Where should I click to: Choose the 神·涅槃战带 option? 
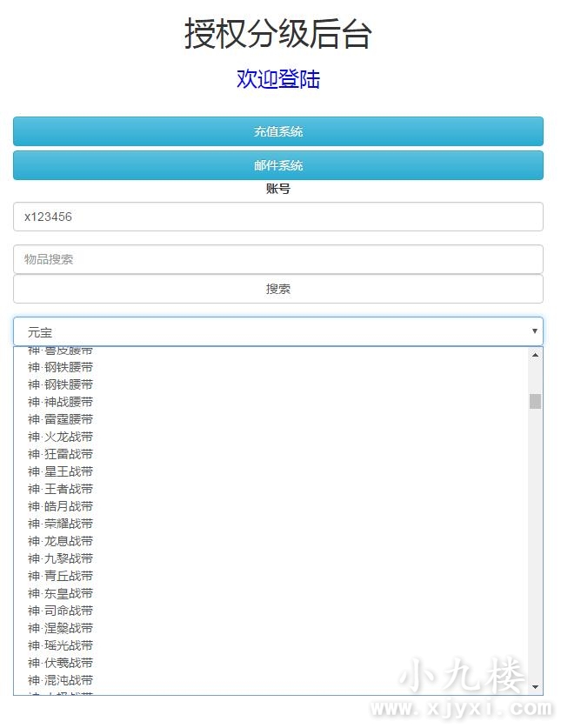(x=61, y=628)
